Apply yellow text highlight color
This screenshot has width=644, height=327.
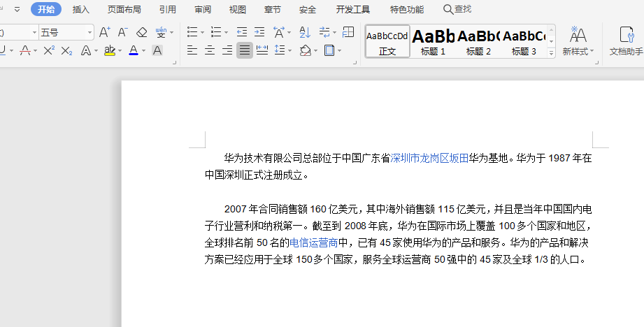point(109,50)
